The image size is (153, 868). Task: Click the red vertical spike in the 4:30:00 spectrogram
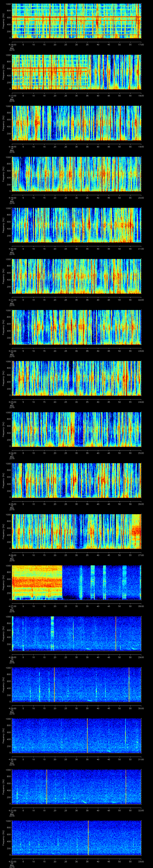[x=87, y=736]
